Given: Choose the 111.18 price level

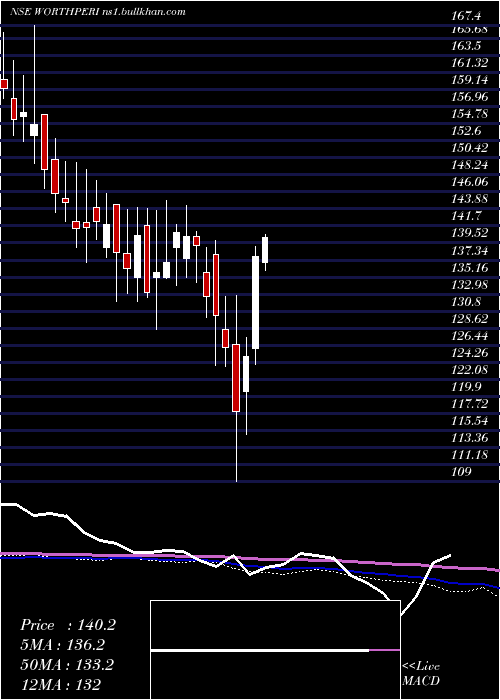Looking at the screenshot, I should (470, 454).
